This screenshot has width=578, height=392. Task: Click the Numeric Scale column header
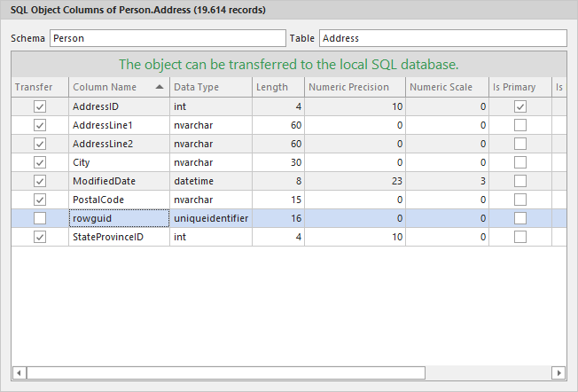click(x=447, y=87)
